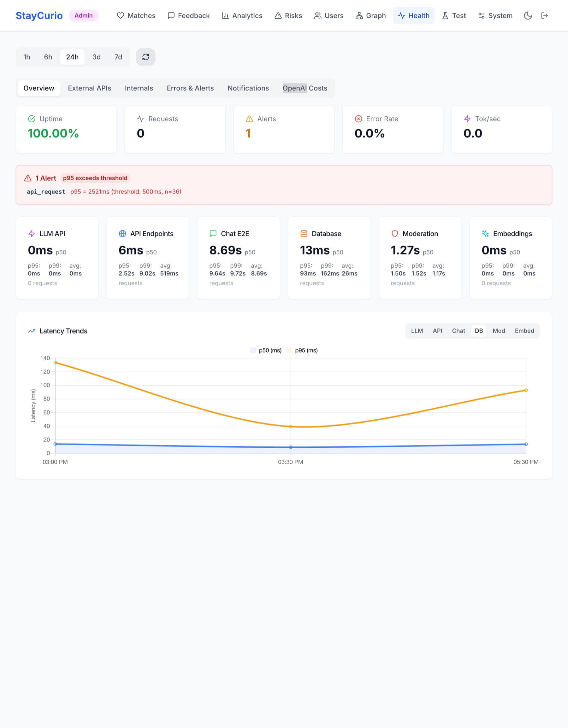Screen dimensions: 568x728
Task: Toggle dark mode moon icon
Action: [x=528, y=16]
